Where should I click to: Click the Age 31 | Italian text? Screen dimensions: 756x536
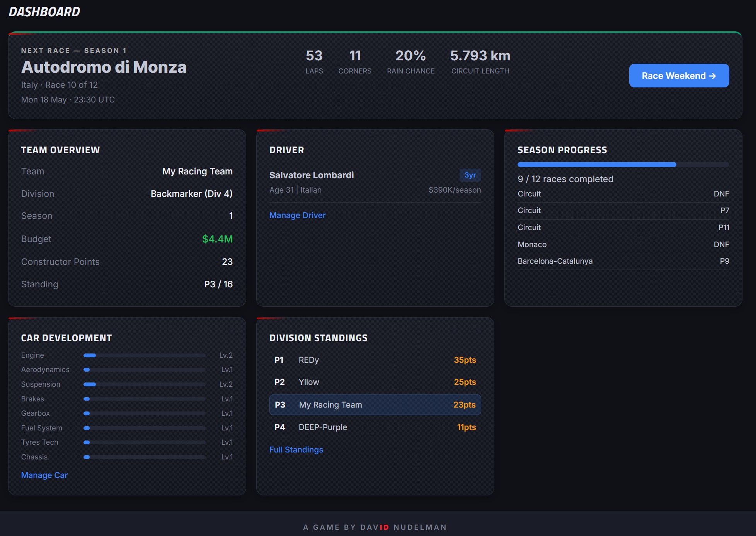pos(295,190)
